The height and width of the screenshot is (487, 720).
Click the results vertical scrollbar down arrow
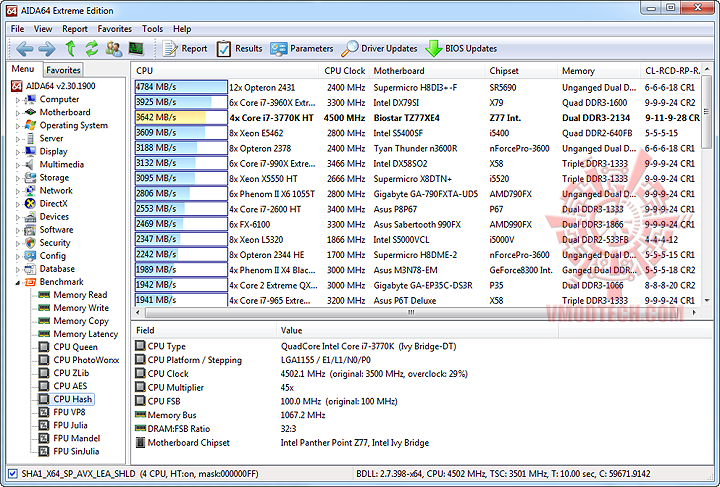tap(707, 301)
